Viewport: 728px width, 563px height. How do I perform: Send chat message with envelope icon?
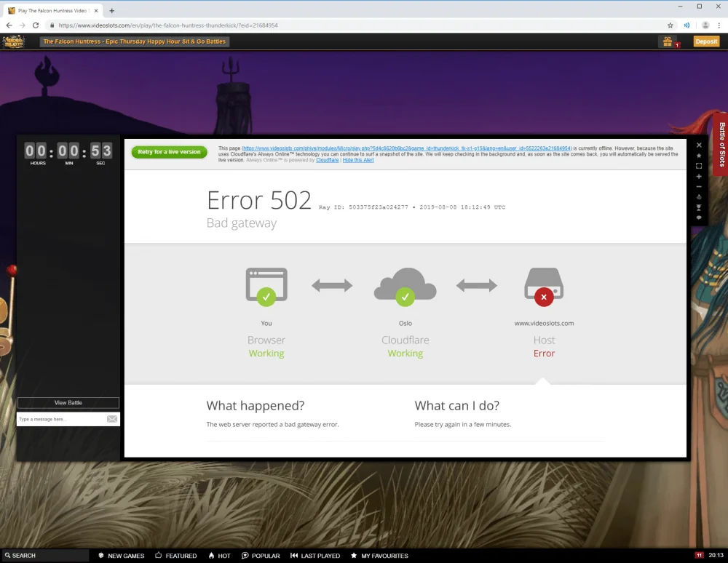pyautogui.click(x=112, y=419)
